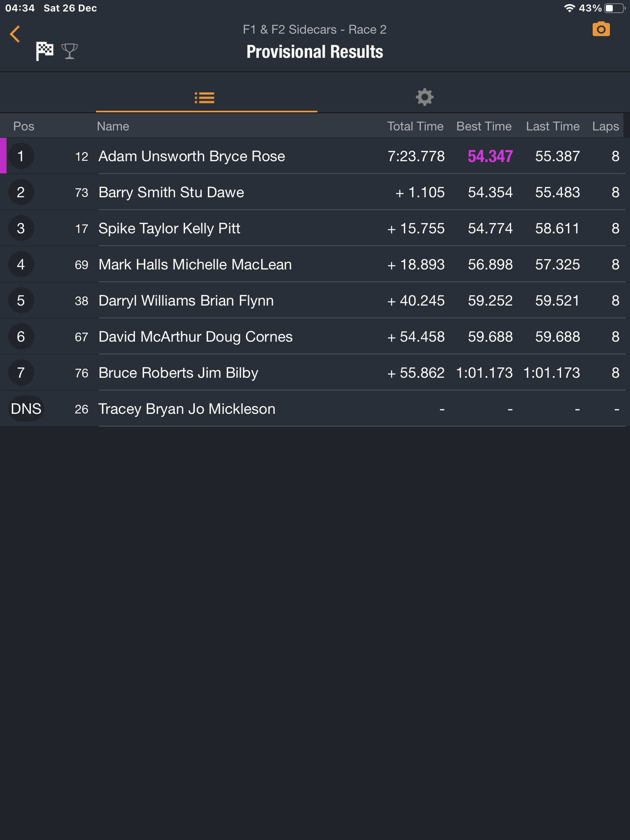Tap the Wi-Fi status icon
630x840 pixels.
click(569, 8)
